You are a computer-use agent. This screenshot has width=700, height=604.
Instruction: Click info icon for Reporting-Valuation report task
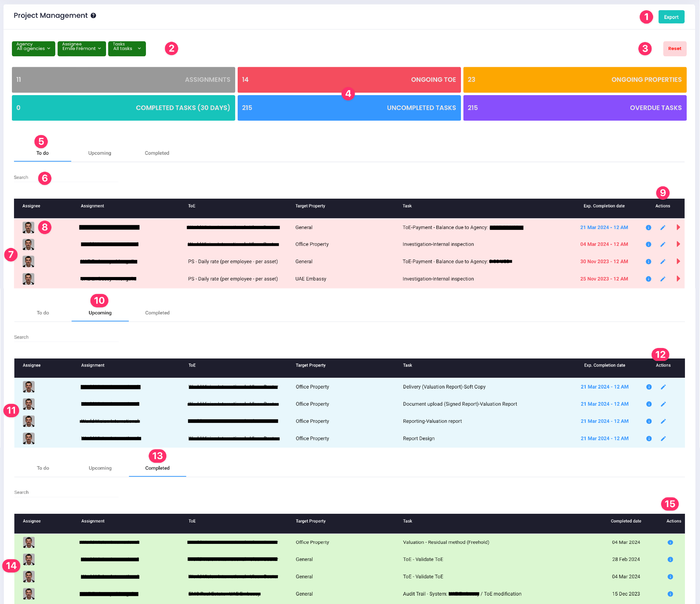(649, 421)
